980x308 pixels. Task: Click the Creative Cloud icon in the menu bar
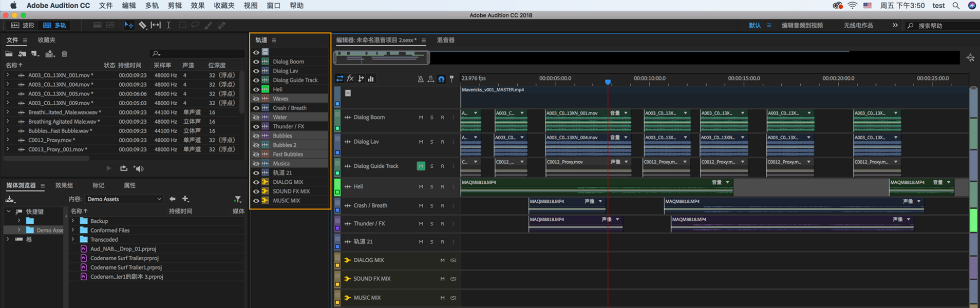point(838,6)
